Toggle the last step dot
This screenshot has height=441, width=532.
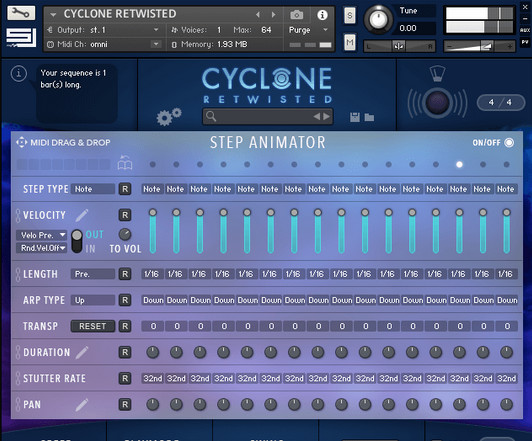pos(506,164)
